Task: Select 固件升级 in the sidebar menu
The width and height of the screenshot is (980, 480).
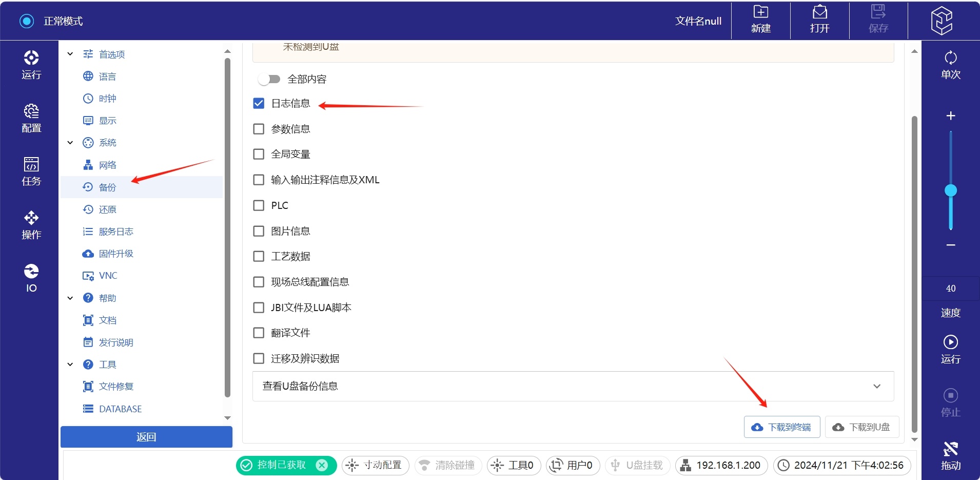Action: pos(115,254)
